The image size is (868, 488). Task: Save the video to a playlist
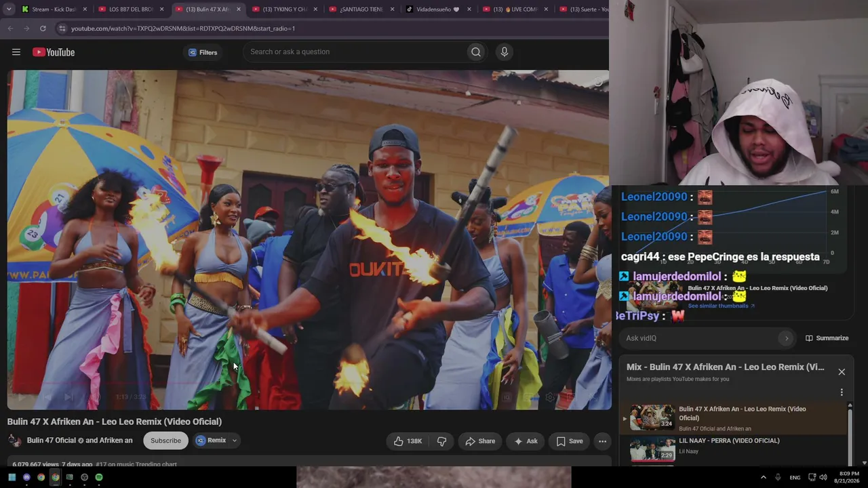[570, 441]
